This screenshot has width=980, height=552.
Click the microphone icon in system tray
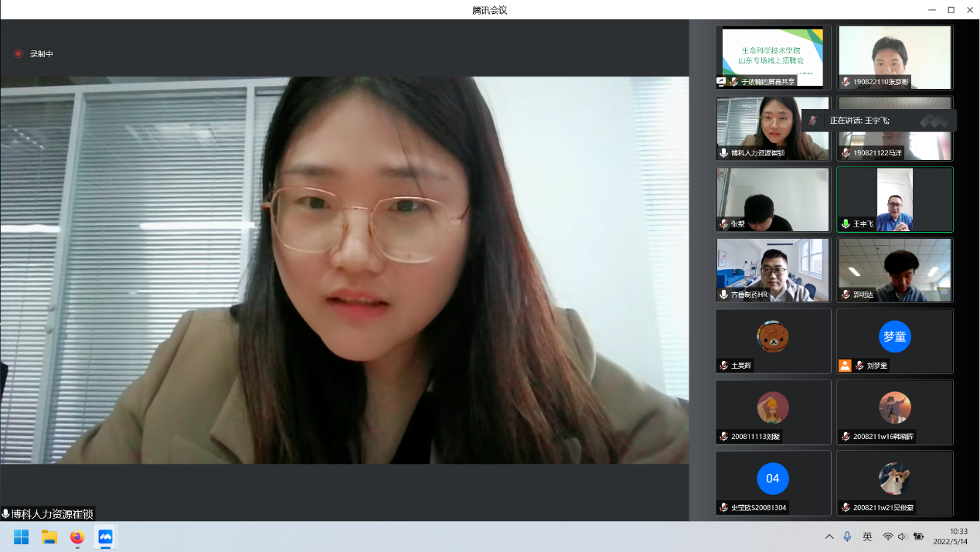coord(848,537)
